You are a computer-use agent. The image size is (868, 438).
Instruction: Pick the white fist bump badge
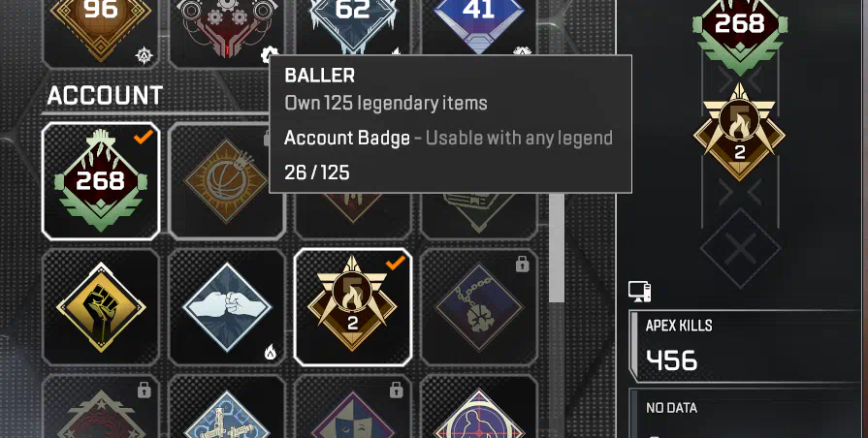click(226, 307)
